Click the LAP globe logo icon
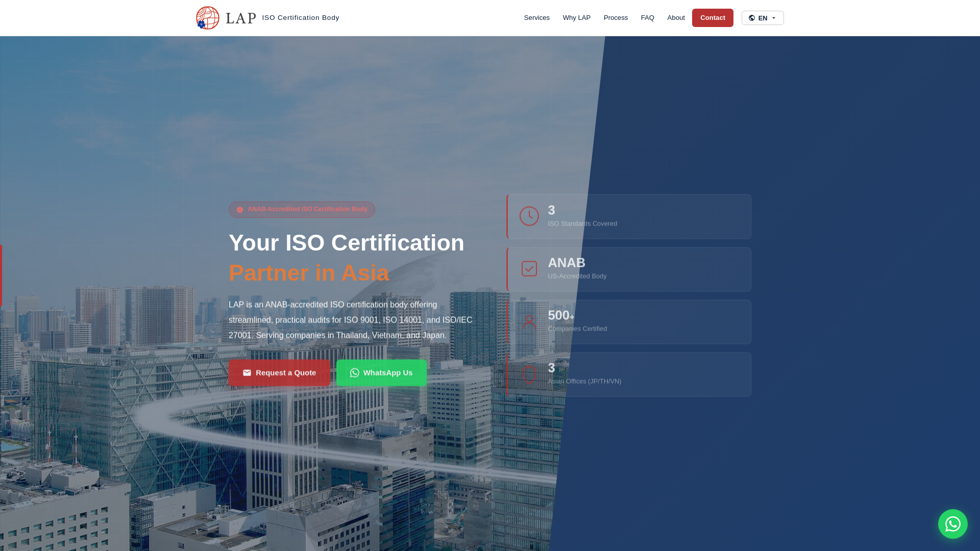The width and height of the screenshot is (980, 551). coord(208,18)
